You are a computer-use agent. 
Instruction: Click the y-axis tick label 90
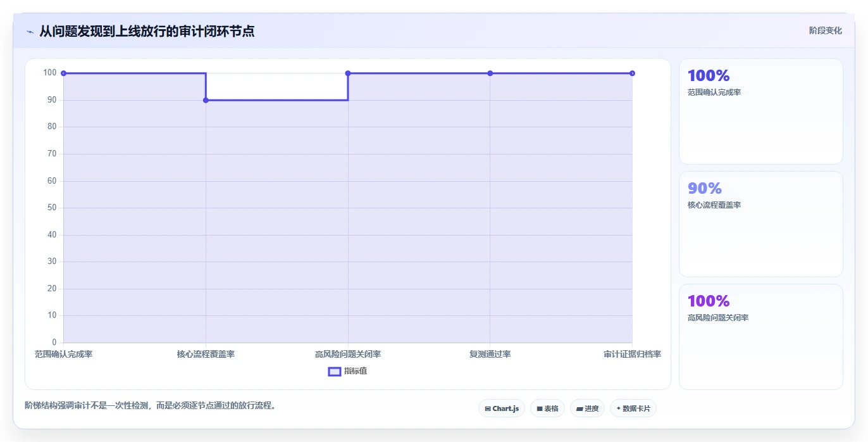52,100
